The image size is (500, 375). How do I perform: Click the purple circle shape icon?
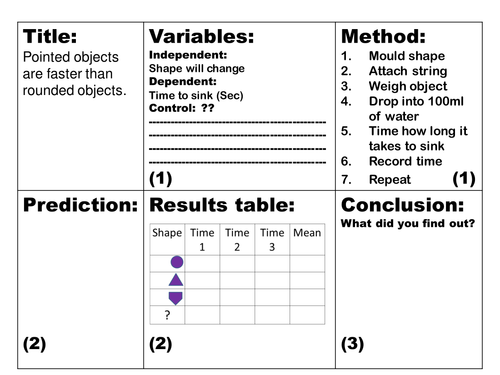click(177, 262)
